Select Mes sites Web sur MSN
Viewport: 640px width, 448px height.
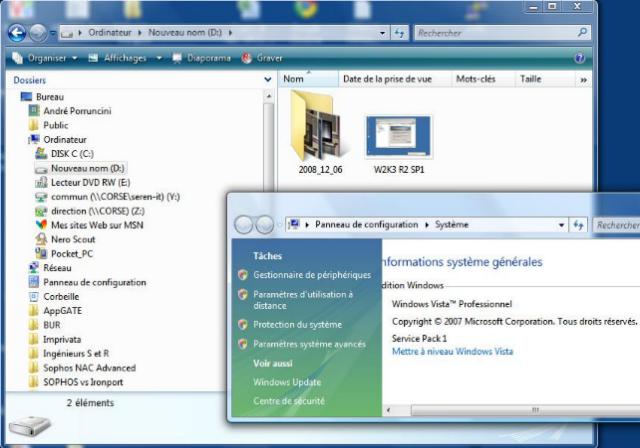[90, 225]
